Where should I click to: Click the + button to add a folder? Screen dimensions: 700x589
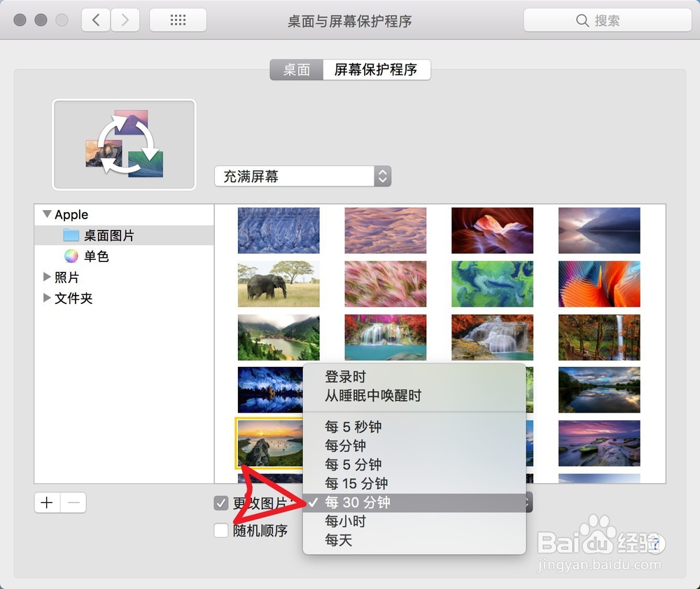(46, 503)
